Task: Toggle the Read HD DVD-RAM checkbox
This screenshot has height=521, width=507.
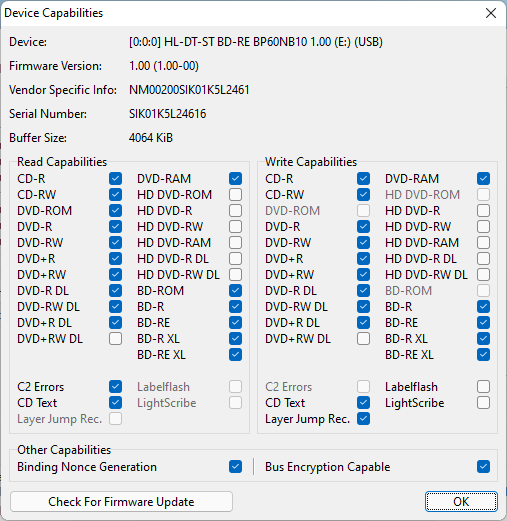Action: (x=235, y=242)
